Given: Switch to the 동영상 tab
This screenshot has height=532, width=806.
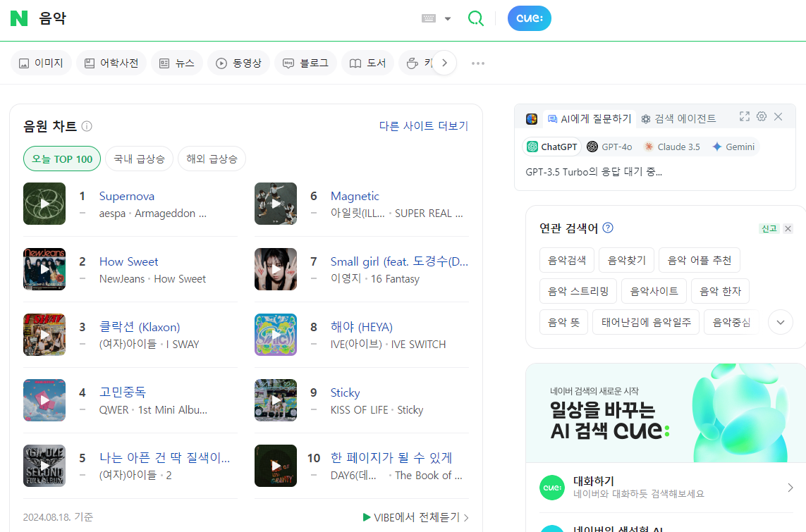Looking at the screenshot, I should point(238,63).
